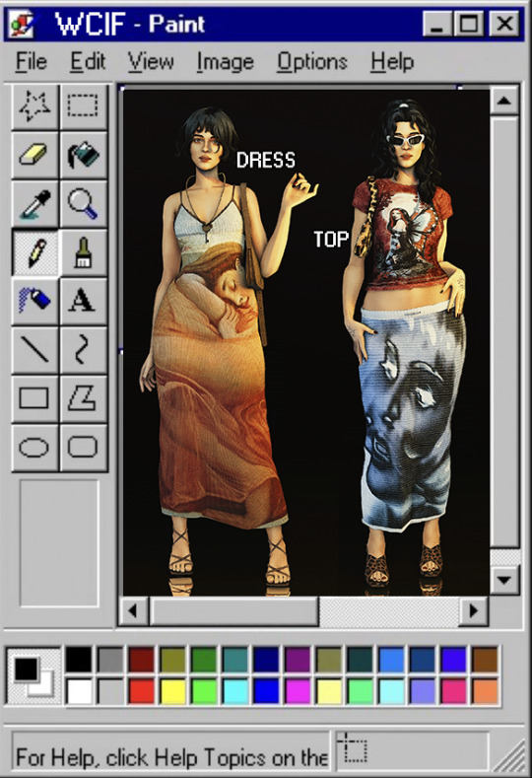Pick the Fill With Color bucket tool

pos(83,155)
